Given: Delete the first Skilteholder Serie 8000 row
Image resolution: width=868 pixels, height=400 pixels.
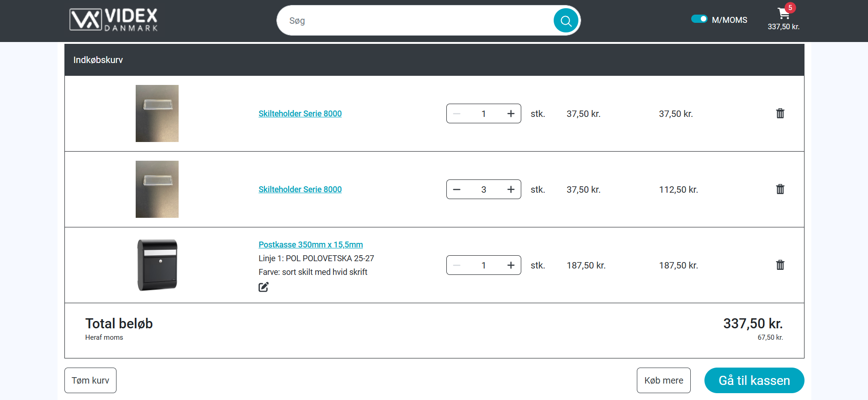Looking at the screenshot, I should [780, 114].
